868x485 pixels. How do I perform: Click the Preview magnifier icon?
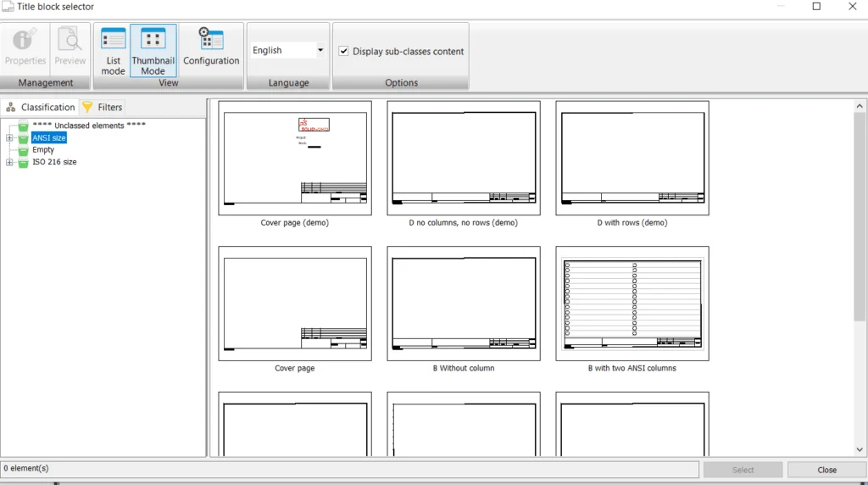(x=70, y=40)
